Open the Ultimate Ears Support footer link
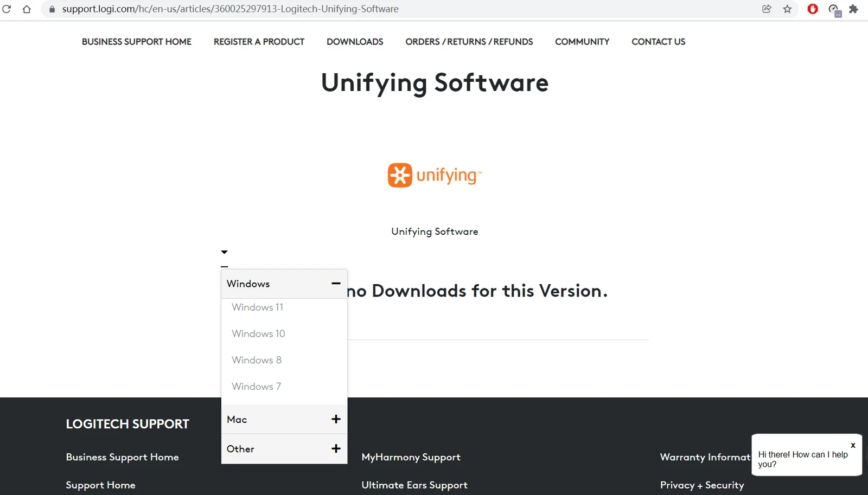 pos(414,485)
